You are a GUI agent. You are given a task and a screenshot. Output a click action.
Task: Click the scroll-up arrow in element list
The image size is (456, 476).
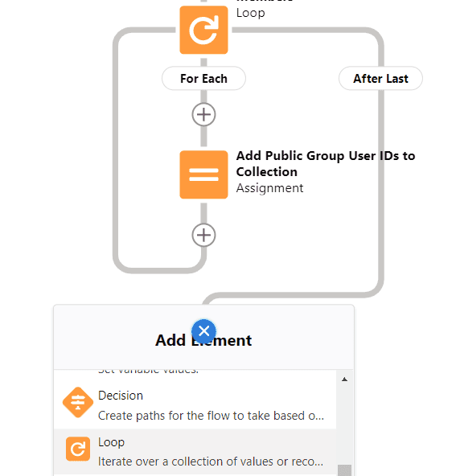(344, 380)
